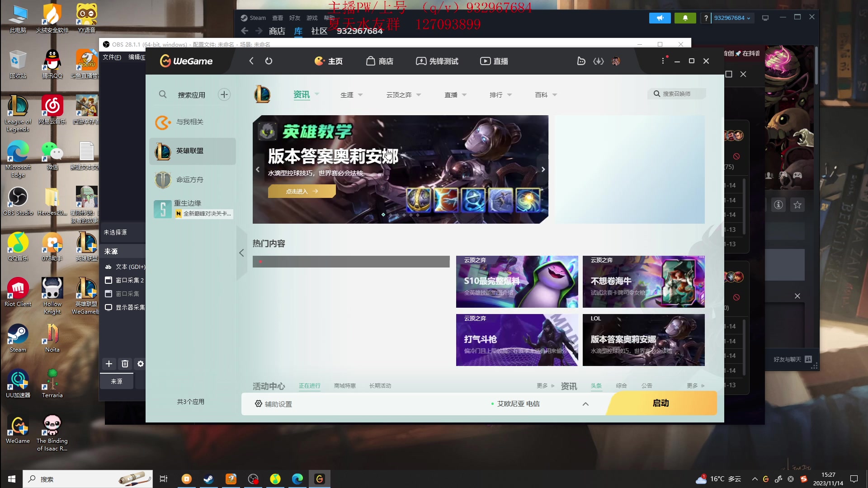Image resolution: width=868 pixels, height=488 pixels.
Task: Click the 点击进入 banner button
Action: (x=302, y=191)
